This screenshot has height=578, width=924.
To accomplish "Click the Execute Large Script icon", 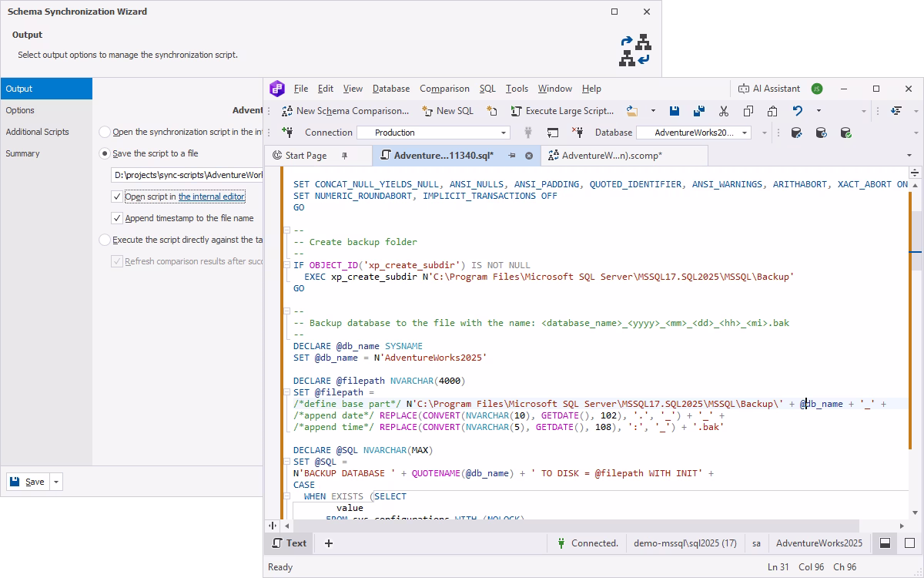I will 516,111.
